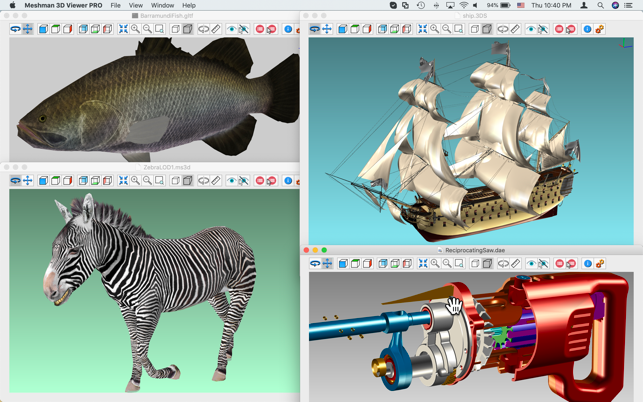Image resolution: width=643 pixels, height=402 pixels.
Task: Enable shaded display mode in fish window
Action: click(x=187, y=29)
